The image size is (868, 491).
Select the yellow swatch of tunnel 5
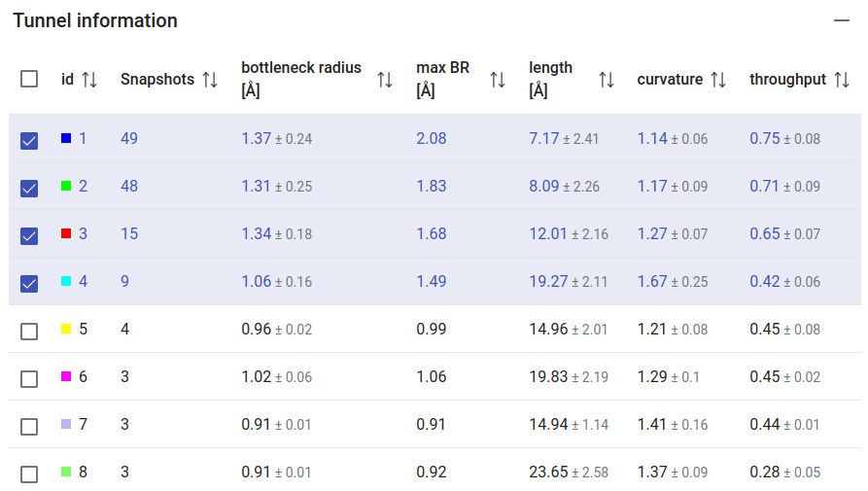pos(66,330)
